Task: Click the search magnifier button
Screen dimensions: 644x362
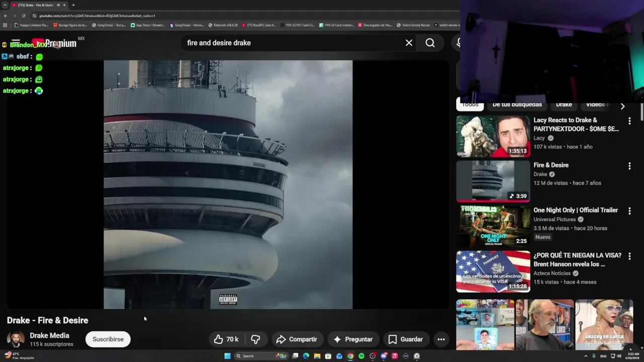Action: coord(430,43)
